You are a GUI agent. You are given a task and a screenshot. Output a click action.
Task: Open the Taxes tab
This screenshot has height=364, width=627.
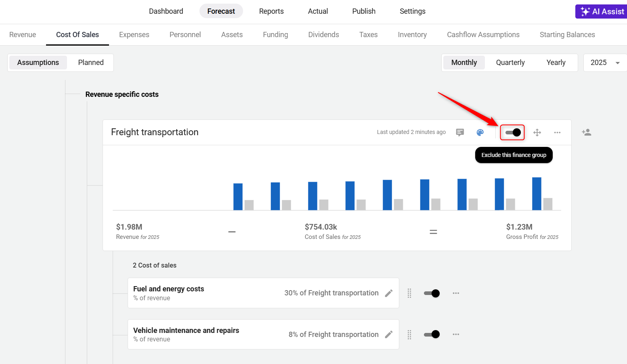click(368, 35)
